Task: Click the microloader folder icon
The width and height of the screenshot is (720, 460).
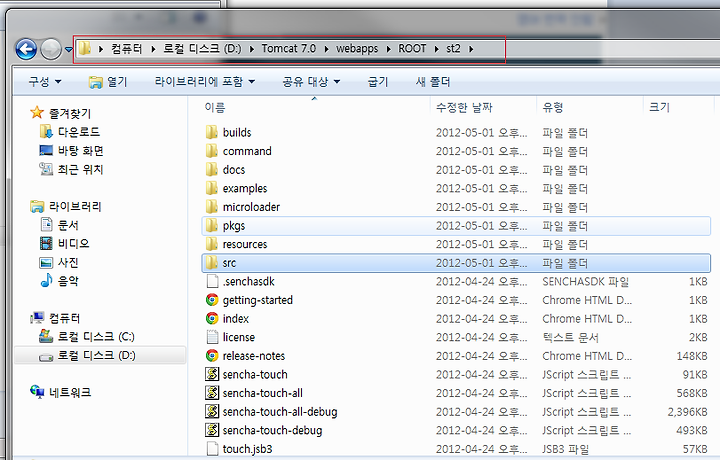Action: pyautogui.click(x=211, y=207)
